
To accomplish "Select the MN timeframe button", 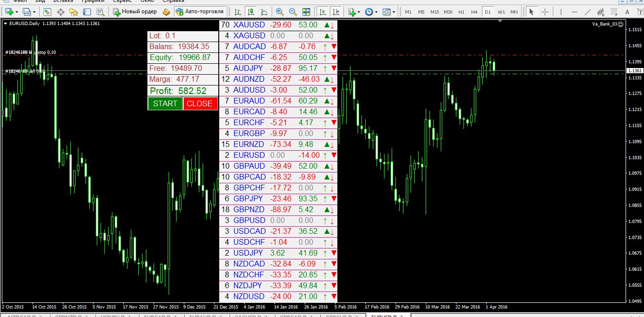I will tap(514, 11).
